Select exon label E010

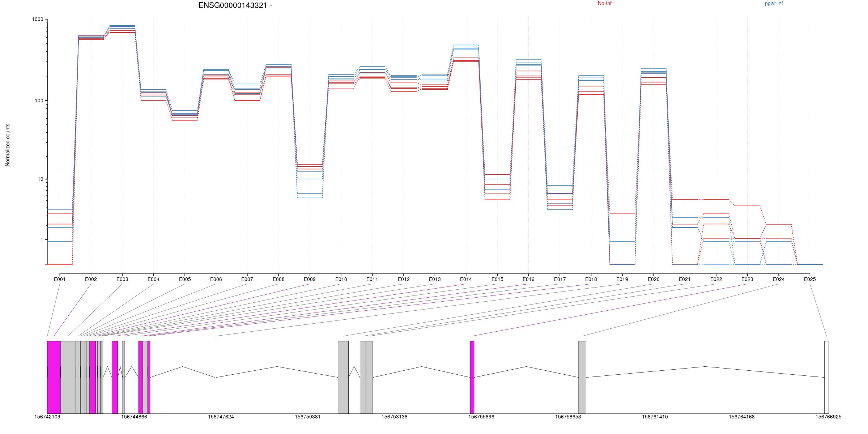pos(341,279)
